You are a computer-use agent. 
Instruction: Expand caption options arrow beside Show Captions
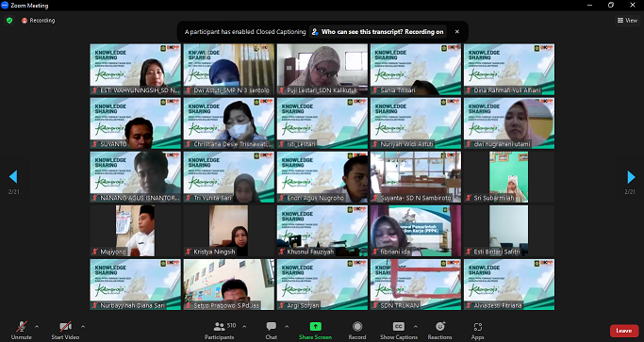[415, 327]
